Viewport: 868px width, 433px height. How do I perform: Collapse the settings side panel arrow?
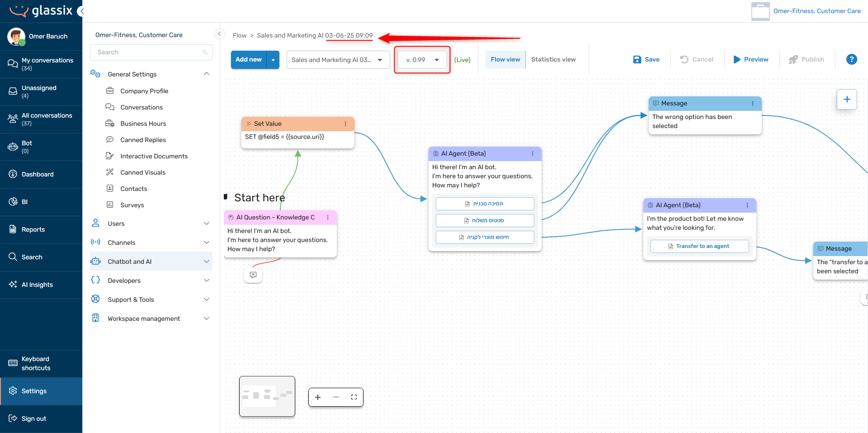(x=219, y=34)
